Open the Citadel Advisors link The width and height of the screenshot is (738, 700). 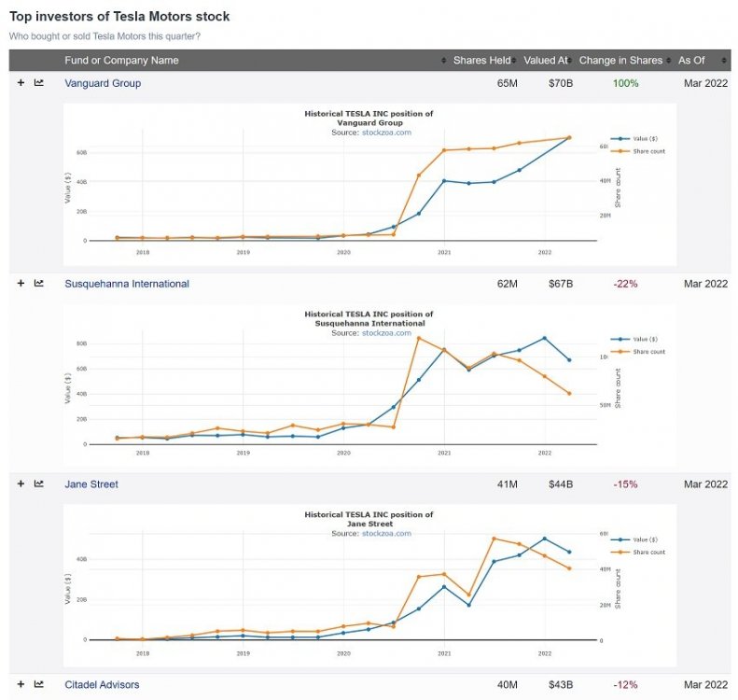coord(102,684)
